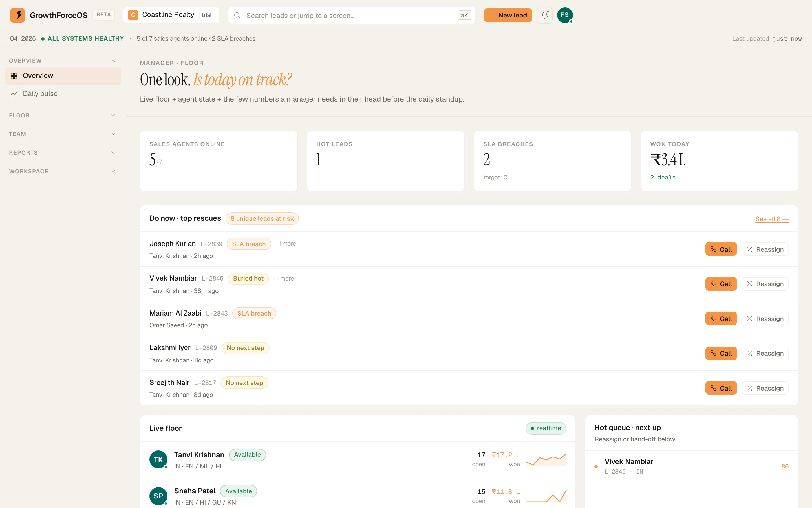
Task: Click the Buried hot tag on Vivek Nambiar
Action: point(248,279)
